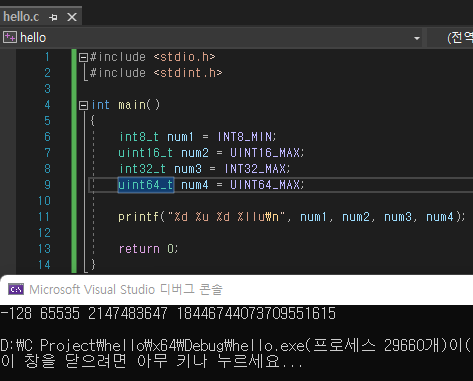Click the Microsoft Visual Studio debug console title
473x381 pixels.
(126, 289)
